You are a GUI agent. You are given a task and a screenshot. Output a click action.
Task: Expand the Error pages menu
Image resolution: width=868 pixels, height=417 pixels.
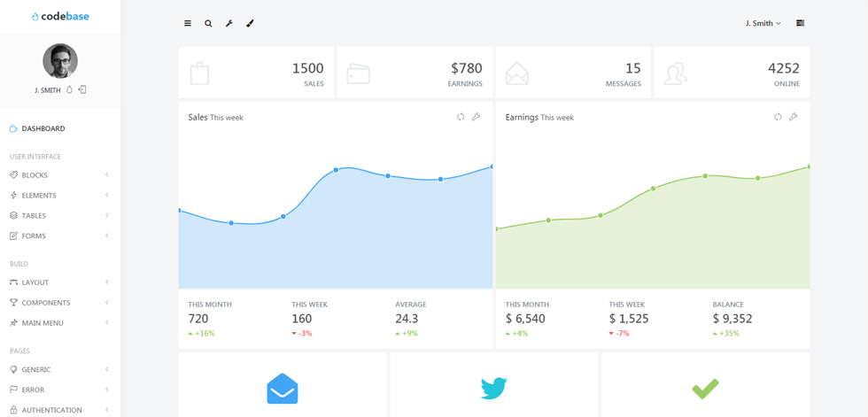(60, 390)
